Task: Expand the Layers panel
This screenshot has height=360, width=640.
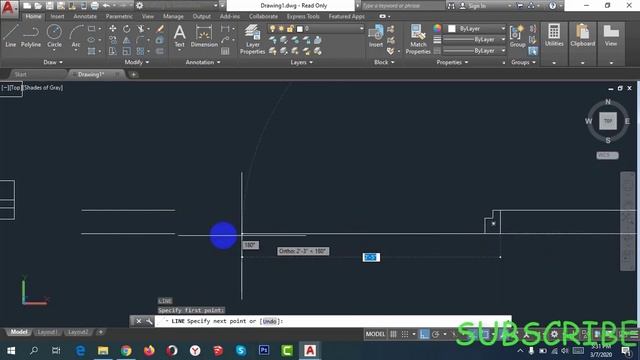Action: [302, 62]
